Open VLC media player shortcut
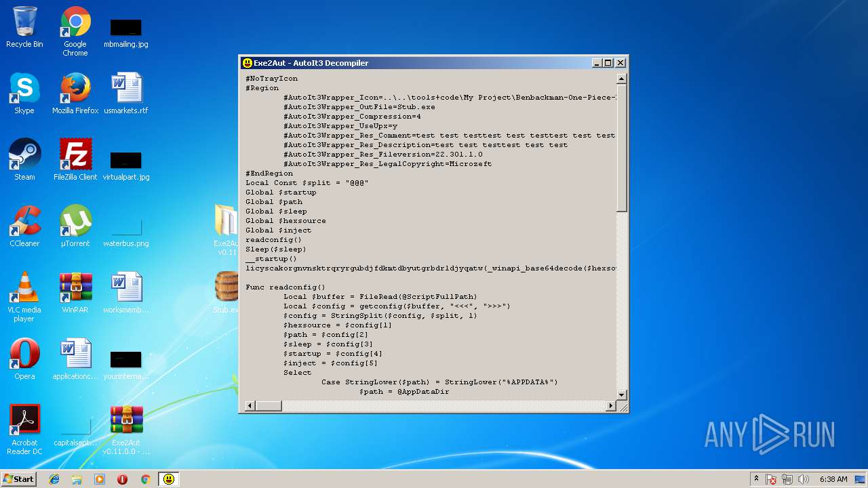Image resolution: width=868 pixels, height=488 pixels. [24, 298]
